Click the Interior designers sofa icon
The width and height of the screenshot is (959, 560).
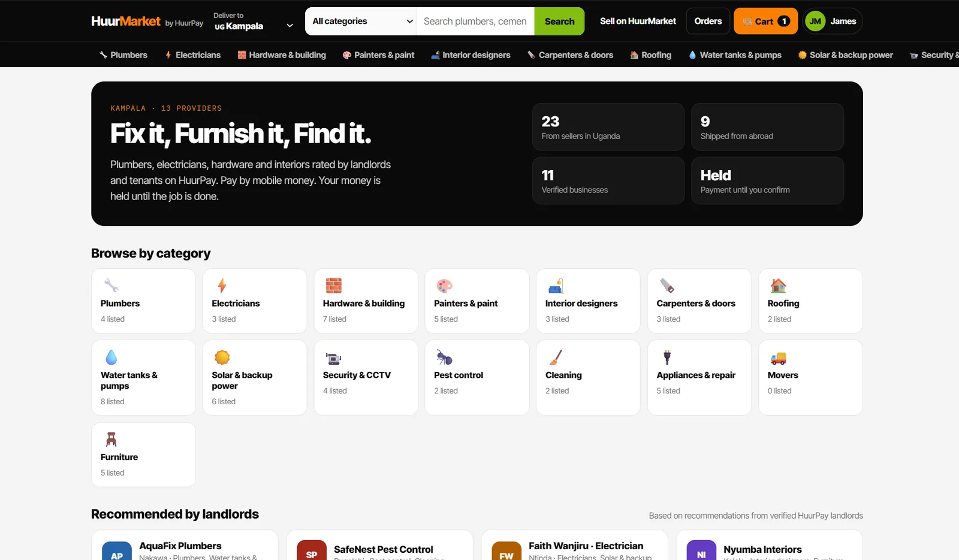(556, 286)
